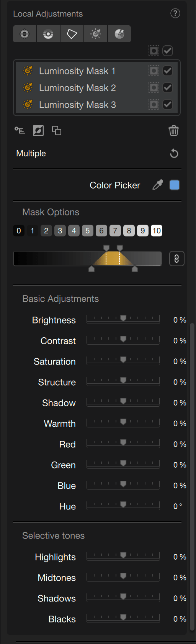Select the Luminosity Mask tool icon

point(96,34)
